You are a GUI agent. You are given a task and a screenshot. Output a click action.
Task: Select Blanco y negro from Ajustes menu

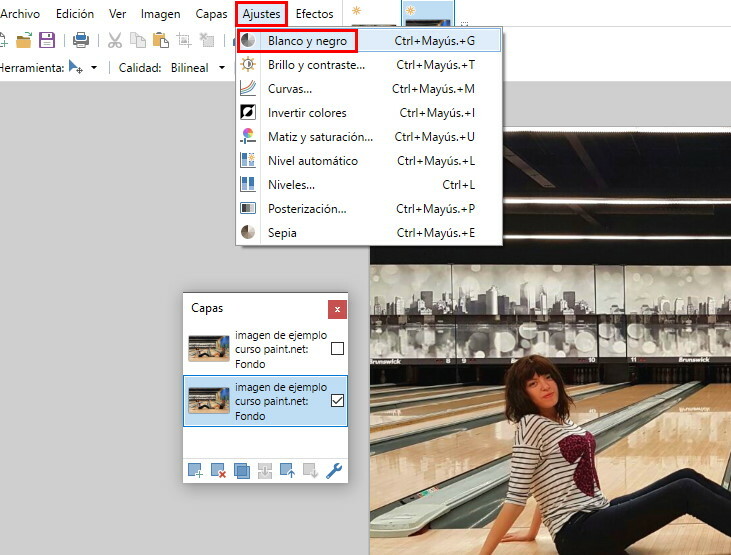[x=307, y=41]
